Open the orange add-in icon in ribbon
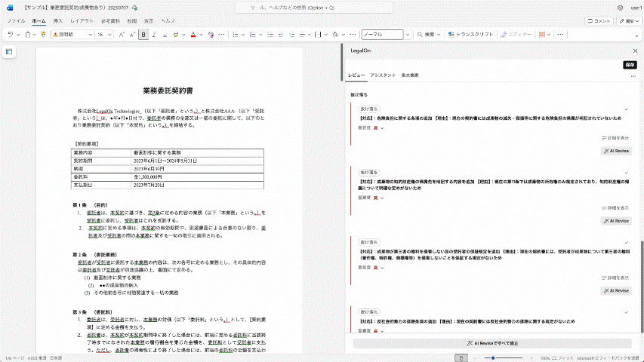 point(542,35)
